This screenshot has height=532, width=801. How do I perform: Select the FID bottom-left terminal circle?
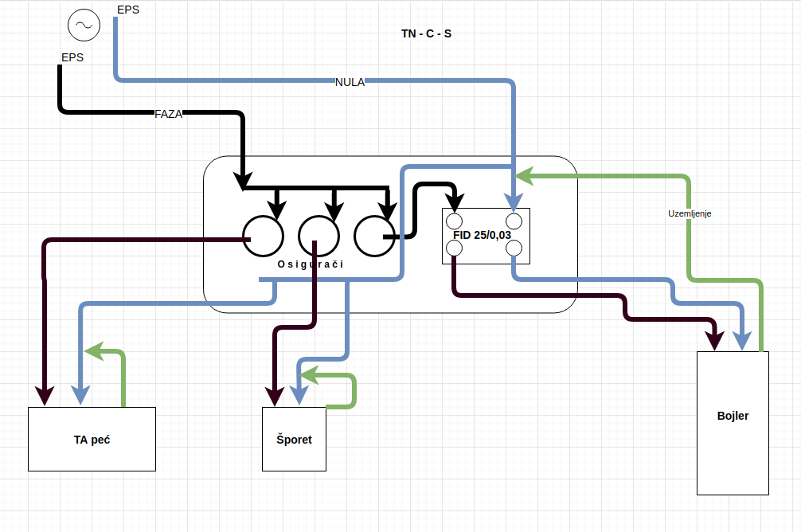tap(455, 248)
